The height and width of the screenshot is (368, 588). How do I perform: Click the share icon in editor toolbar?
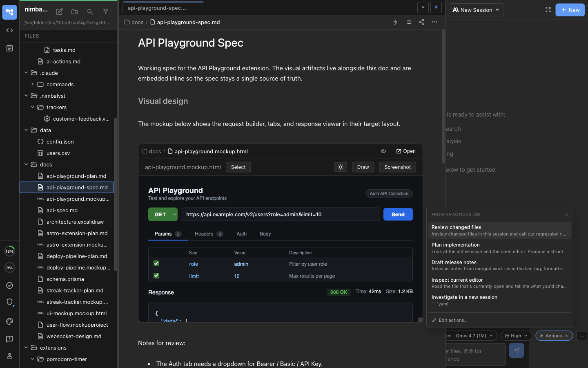tap(421, 22)
